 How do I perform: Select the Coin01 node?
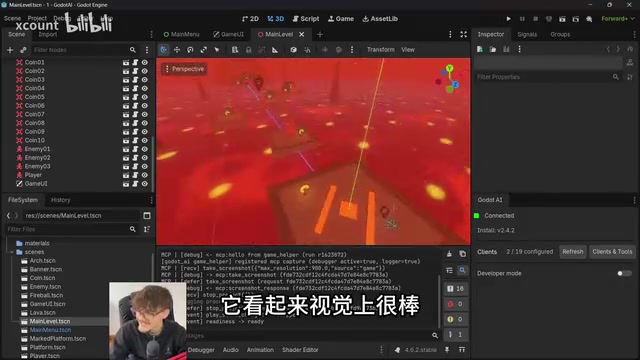coord(34,62)
